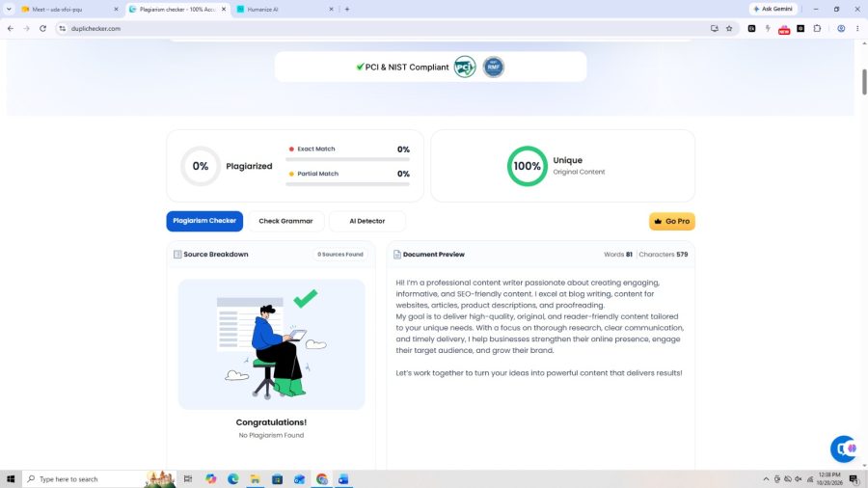Click the browser back arrow
This screenshot has width=868, height=488.
point(11,28)
